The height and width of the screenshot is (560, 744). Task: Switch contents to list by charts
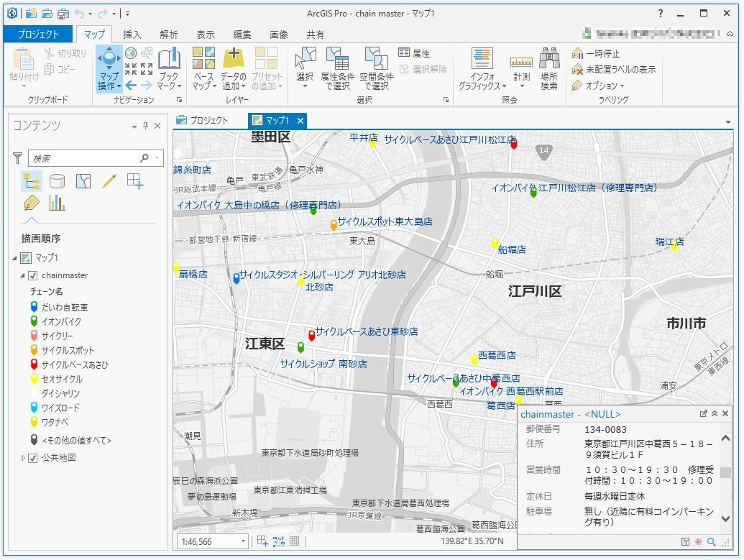click(x=57, y=203)
